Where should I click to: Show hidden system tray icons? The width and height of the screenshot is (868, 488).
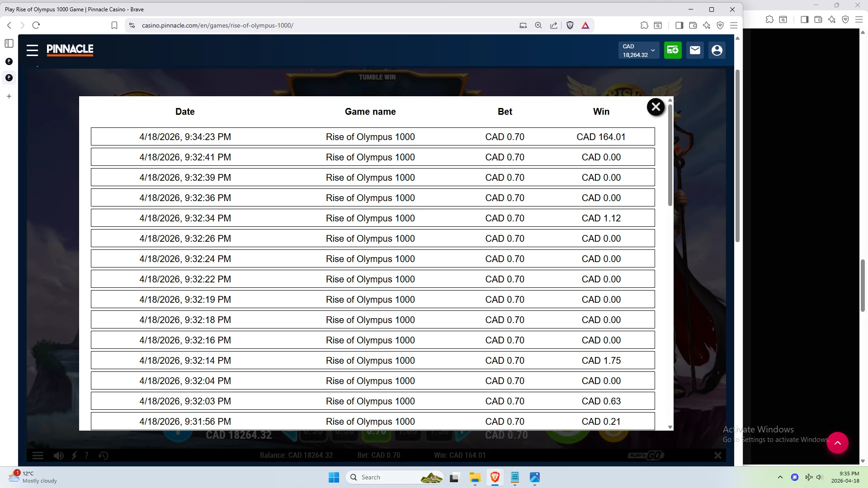tap(780, 477)
